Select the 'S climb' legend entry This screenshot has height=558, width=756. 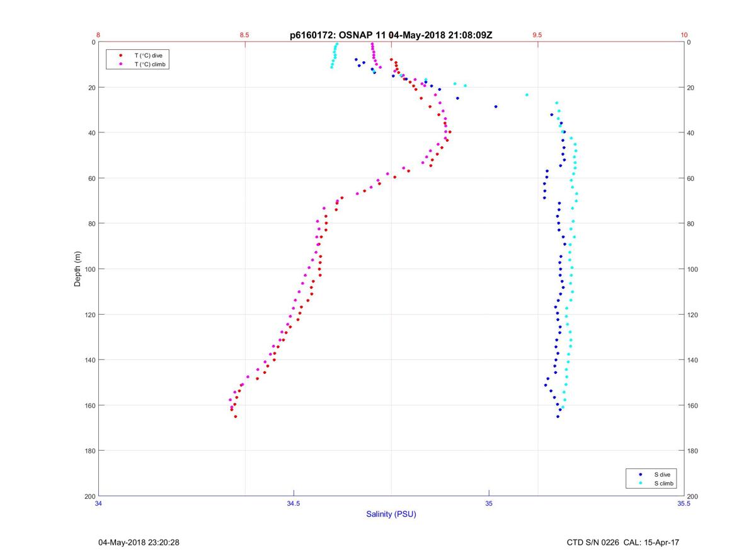pos(664,483)
